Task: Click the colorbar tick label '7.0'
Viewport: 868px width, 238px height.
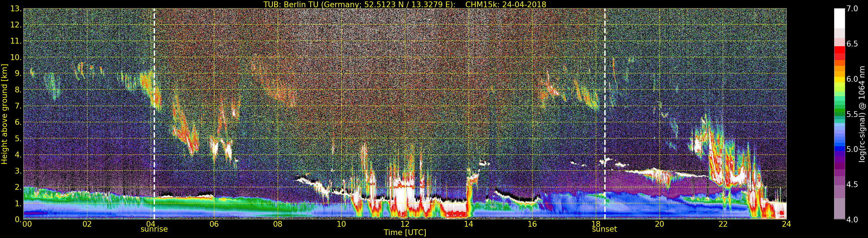Action: coord(852,8)
